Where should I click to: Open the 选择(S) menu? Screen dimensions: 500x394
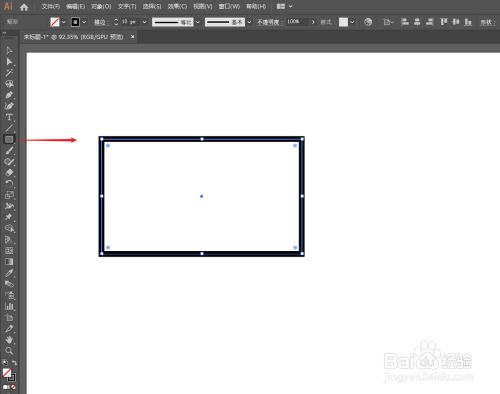pyautogui.click(x=152, y=6)
